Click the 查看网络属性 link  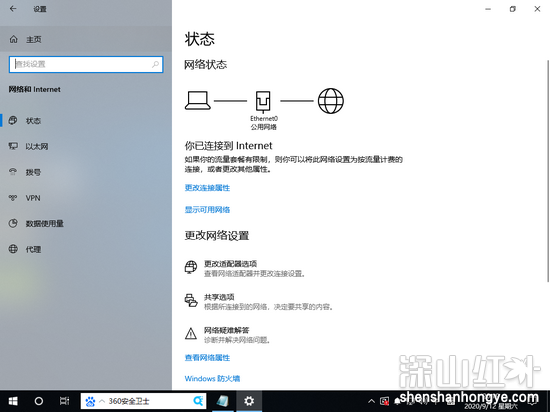[207, 358]
